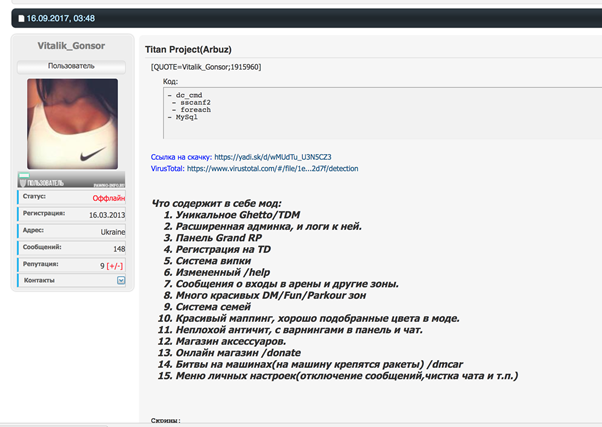
Task: Click the 'Репутация:' row label
Action: point(40,264)
